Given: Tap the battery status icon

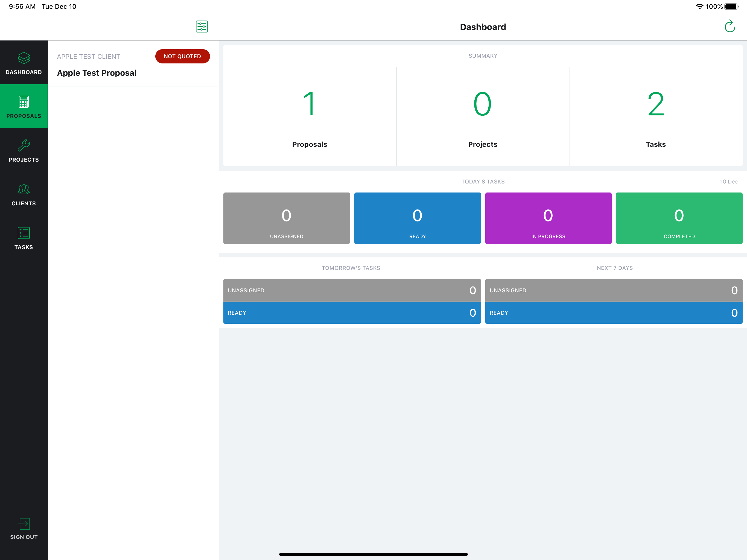Looking at the screenshot, I should point(731,6).
